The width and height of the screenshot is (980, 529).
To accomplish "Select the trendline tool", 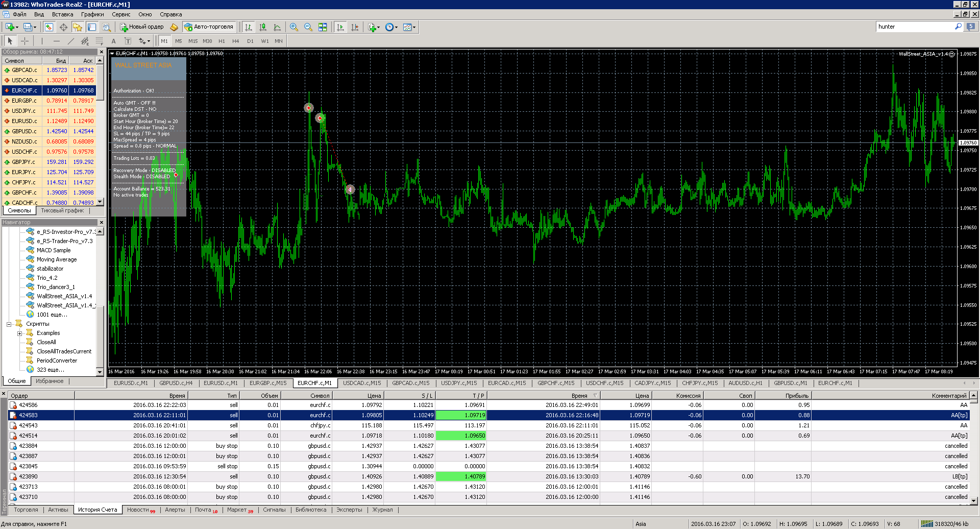I will click(x=70, y=41).
